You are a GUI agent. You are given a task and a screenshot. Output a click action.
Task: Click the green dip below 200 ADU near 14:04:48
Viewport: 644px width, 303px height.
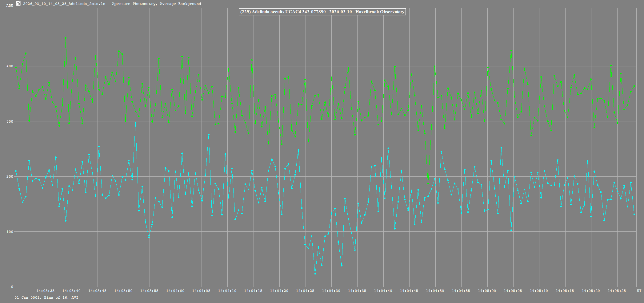(x=428, y=183)
